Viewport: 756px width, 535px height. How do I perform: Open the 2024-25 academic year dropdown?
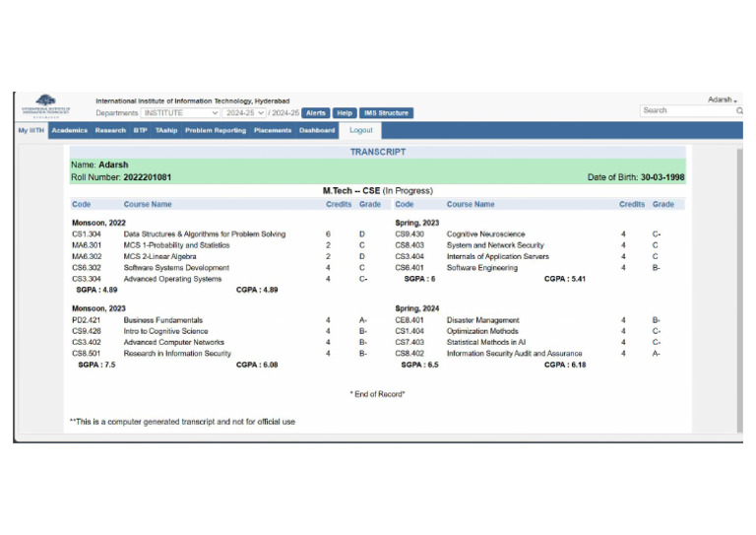coord(244,113)
